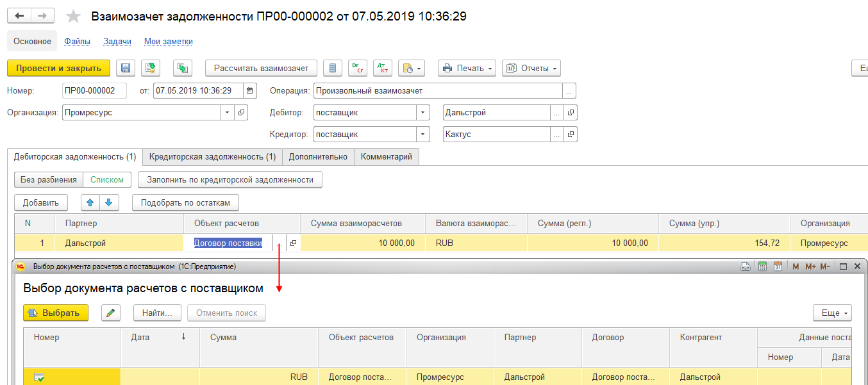Switch to the Списком mode
This screenshot has width=868, height=385.
tap(107, 180)
